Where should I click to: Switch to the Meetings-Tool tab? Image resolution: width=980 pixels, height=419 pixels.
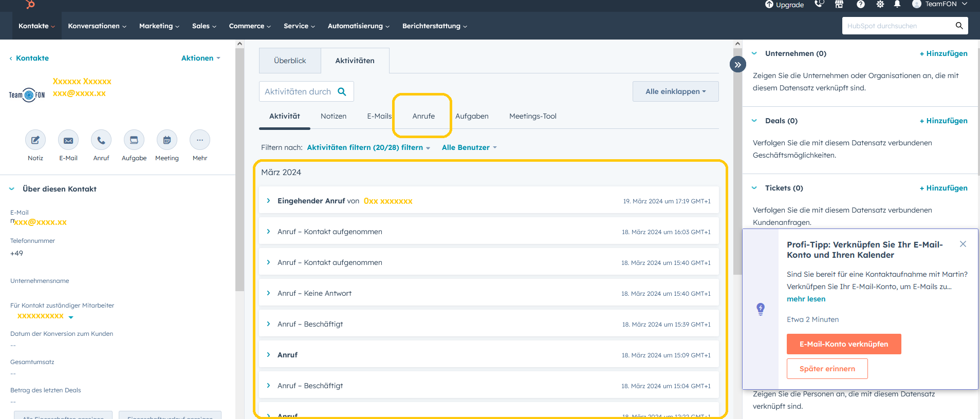point(533,116)
